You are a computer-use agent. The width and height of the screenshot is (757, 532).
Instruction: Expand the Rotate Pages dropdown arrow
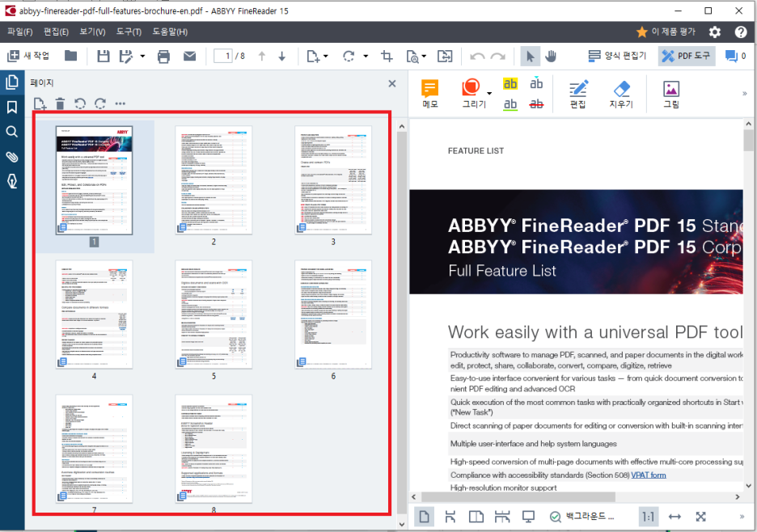tap(366, 57)
